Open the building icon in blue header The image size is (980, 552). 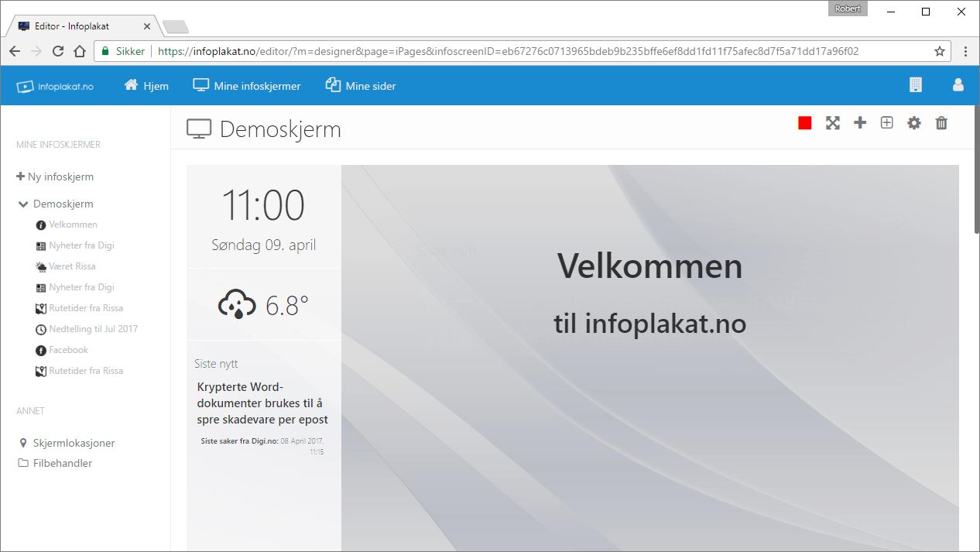(x=916, y=85)
